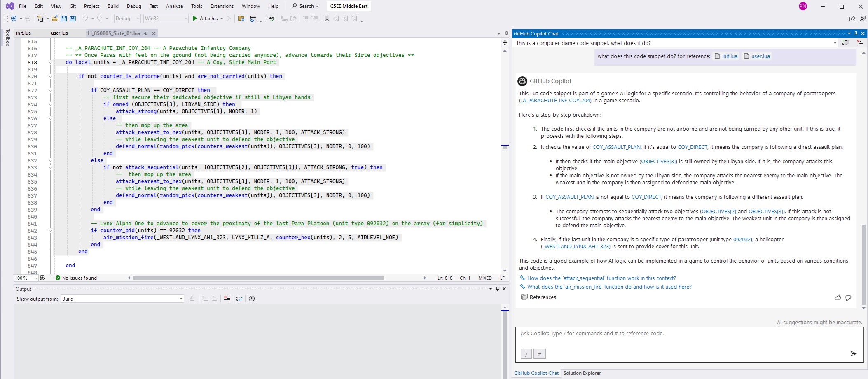868x379 pixels.
Task: Toggle auto-hide pin on Copilot Chat panel
Action: click(856, 33)
